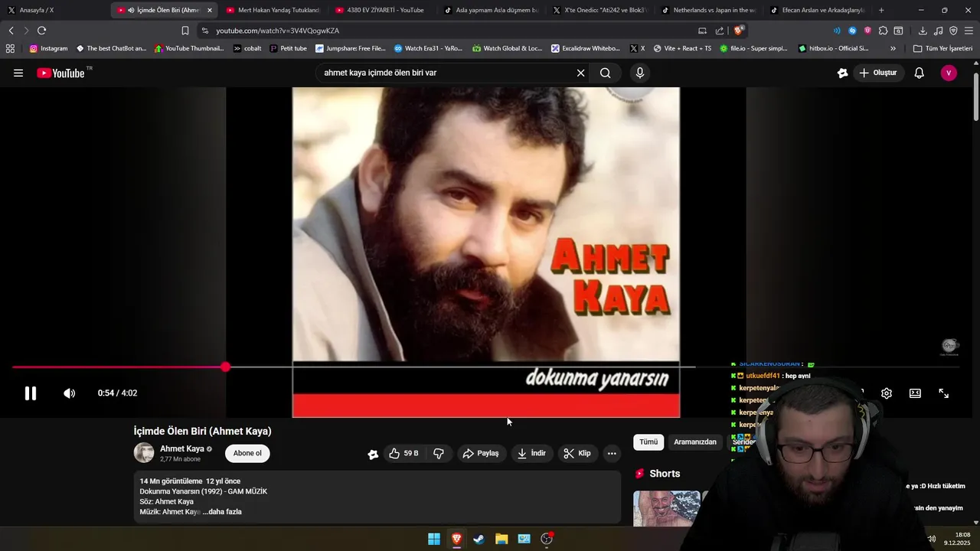
Task: Share the video via Paylaş
Action: (x=481, y=454)
